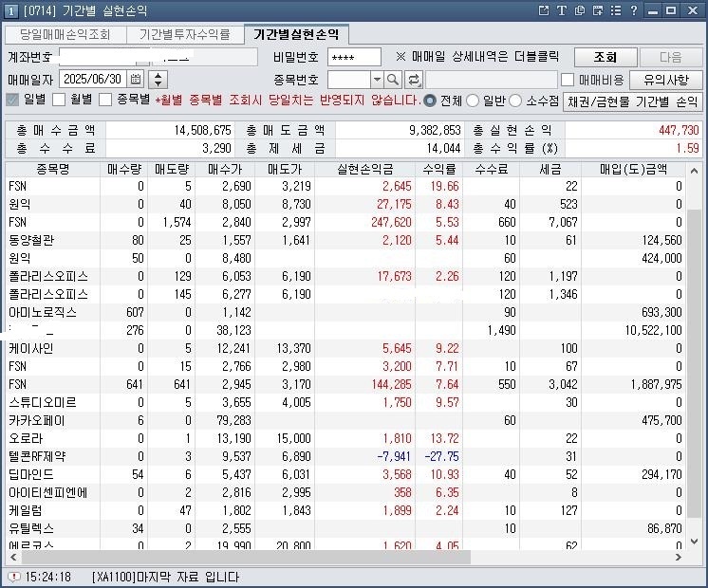The height and width of the screenshot is (588, 708).
Task: Click realized profit value 247,620
Action: coord(391,222)
